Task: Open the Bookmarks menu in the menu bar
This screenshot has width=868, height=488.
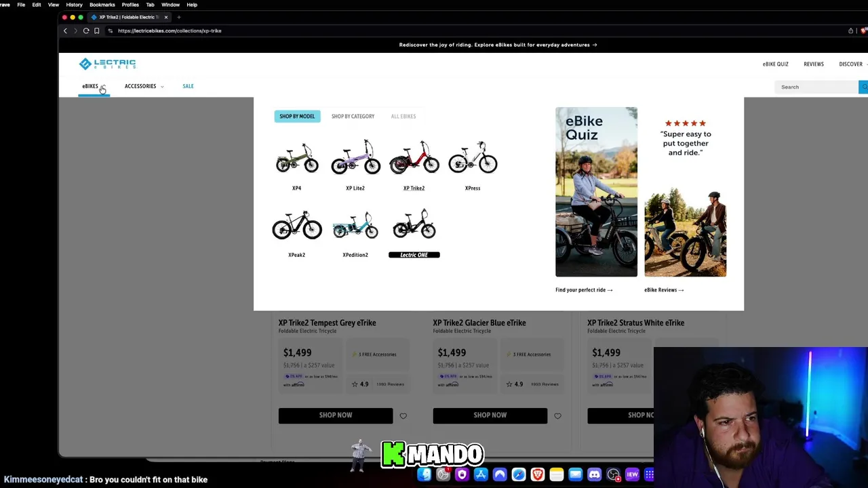Action: (x=102, y=5)
